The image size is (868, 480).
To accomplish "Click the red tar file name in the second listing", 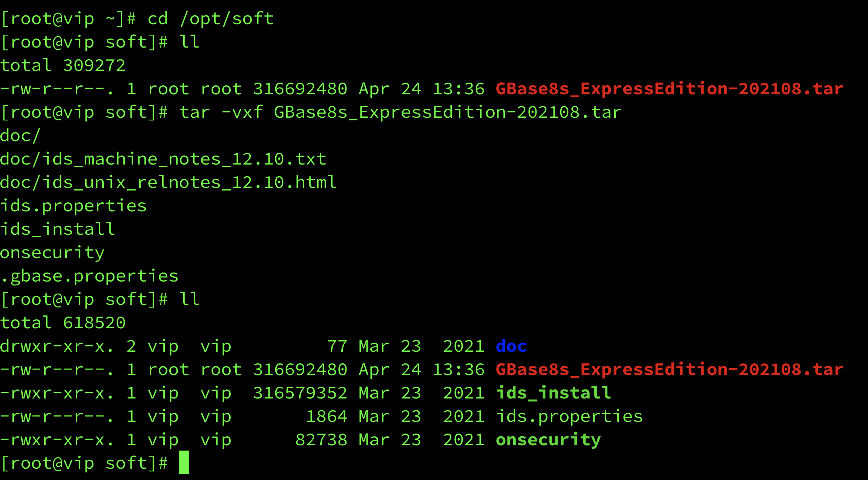I will point(670,369).
